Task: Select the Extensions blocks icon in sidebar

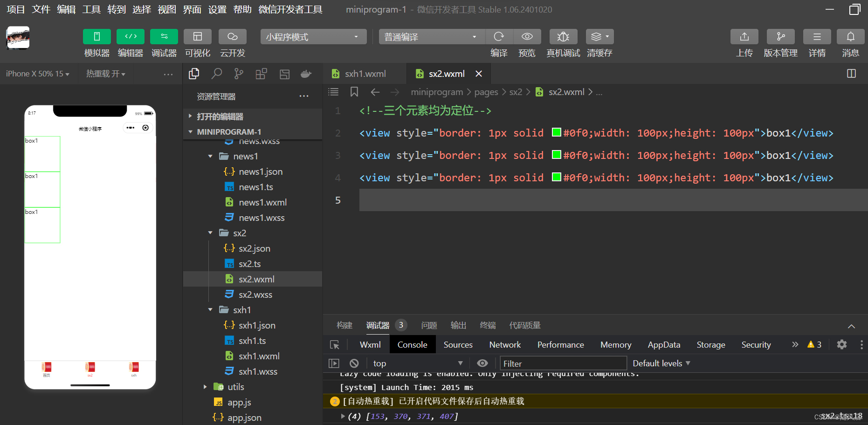Action: pyautogui.click(x=262, y=74)
